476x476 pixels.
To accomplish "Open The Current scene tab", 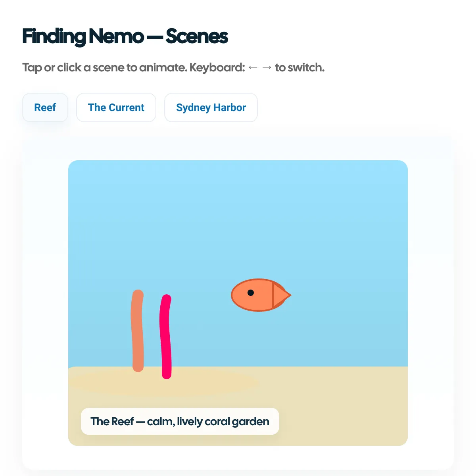I will tap(116, 107).
